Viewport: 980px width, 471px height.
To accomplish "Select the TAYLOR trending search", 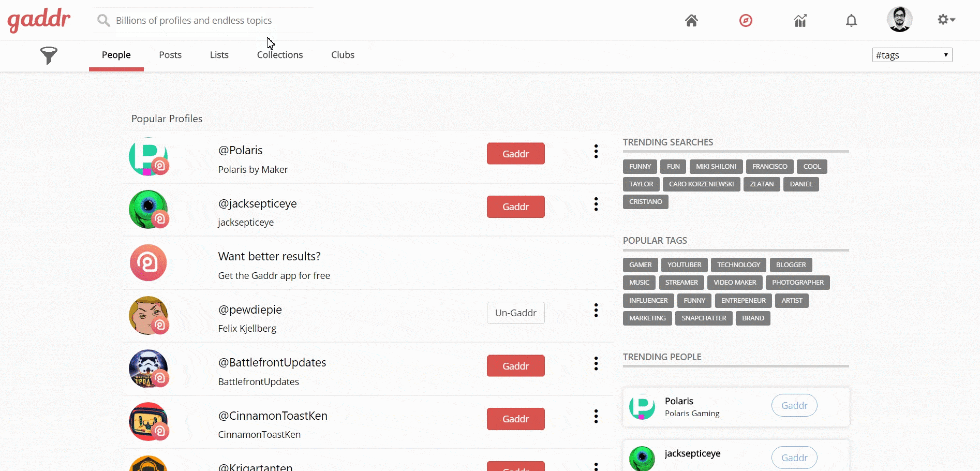I will [x=641, y=184].
